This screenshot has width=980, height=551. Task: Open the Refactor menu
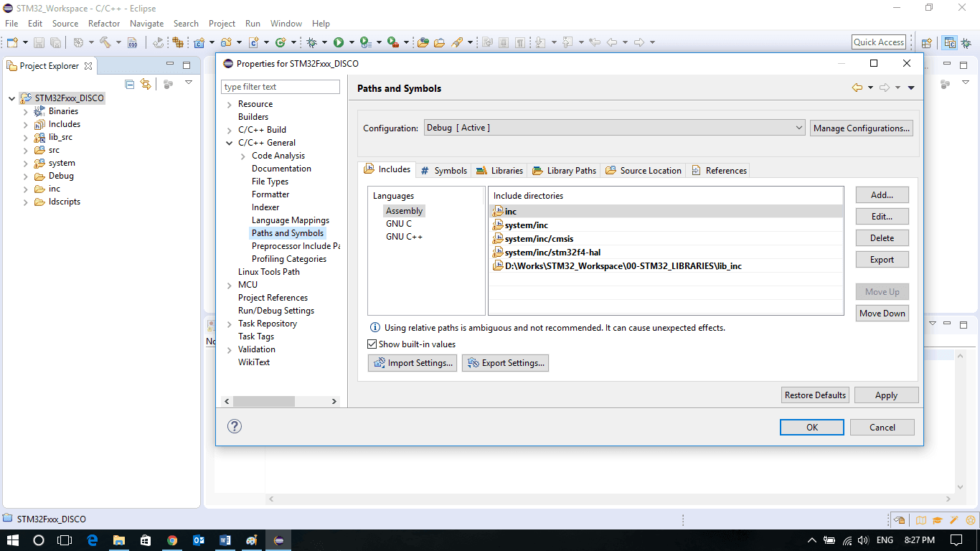point(104,24)
